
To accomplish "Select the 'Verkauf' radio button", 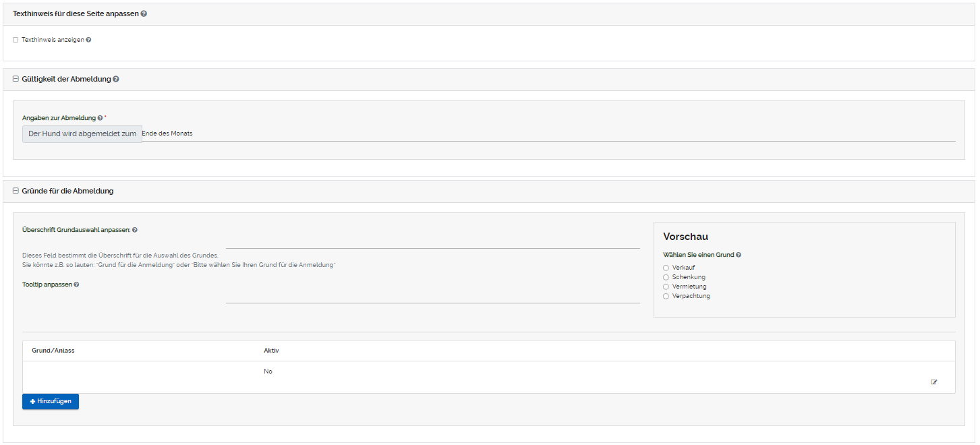I will tap(666, 268).
